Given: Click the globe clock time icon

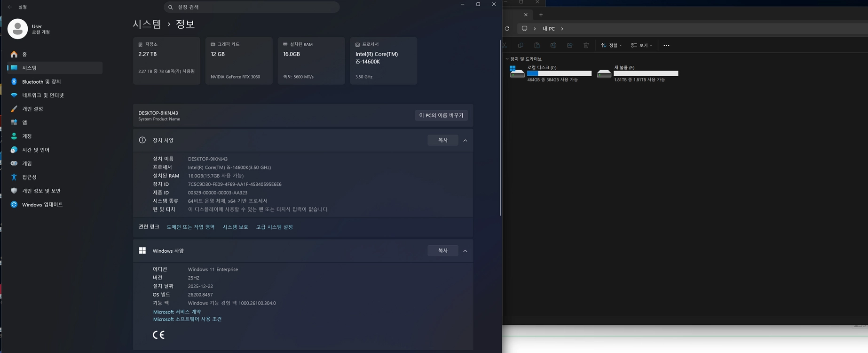Looking at the screenshot, I should click(x=14, y=150).
